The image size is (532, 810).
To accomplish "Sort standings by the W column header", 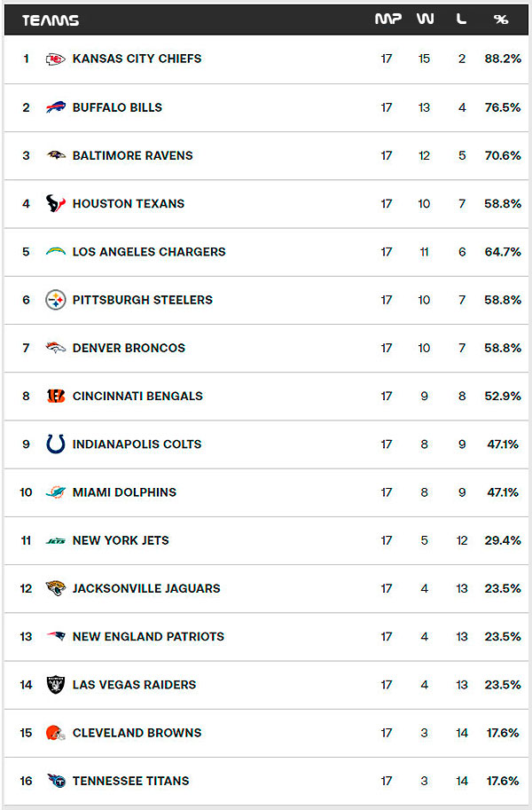I will (x=425, y=20).
